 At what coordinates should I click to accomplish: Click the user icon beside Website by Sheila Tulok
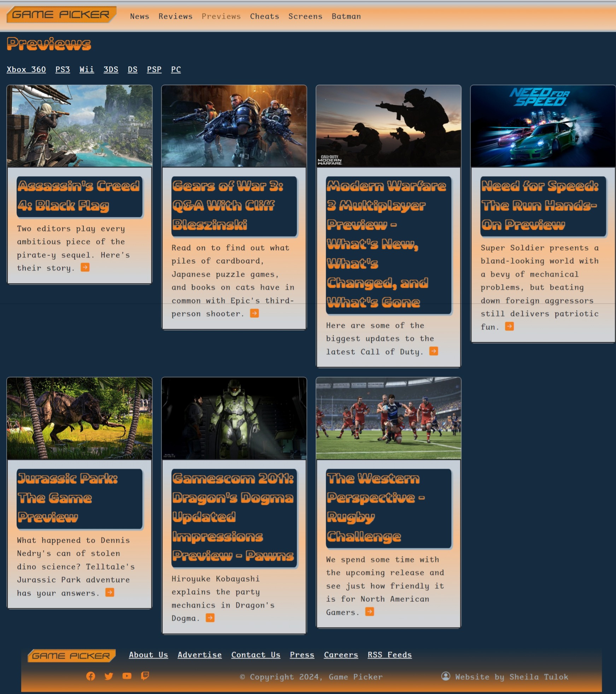click(x=446, y=676)
